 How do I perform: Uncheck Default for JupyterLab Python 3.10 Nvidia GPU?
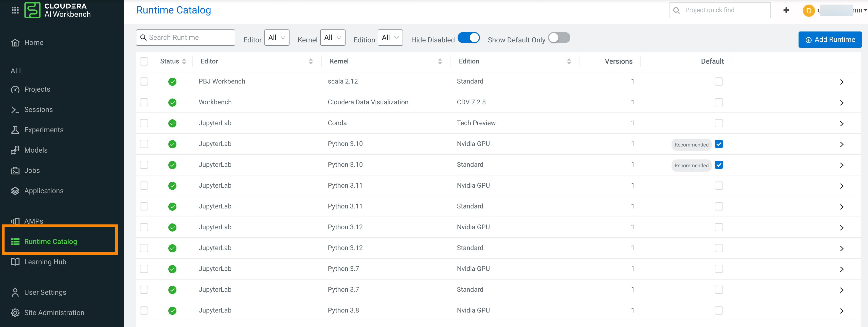coord(718,144)
